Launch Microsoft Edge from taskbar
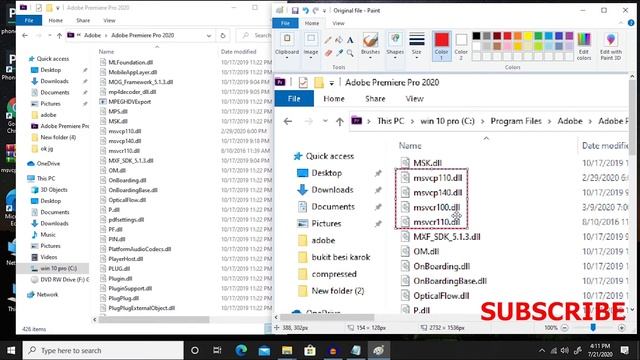640x360 pixels. click(x=241, y=350)
